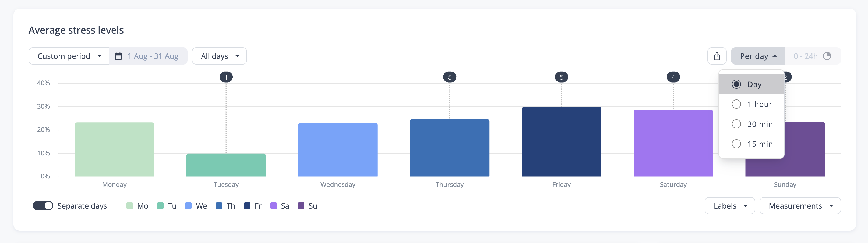Collapse the Per day dropdown

pyautogui.click(x=758, y=56)
